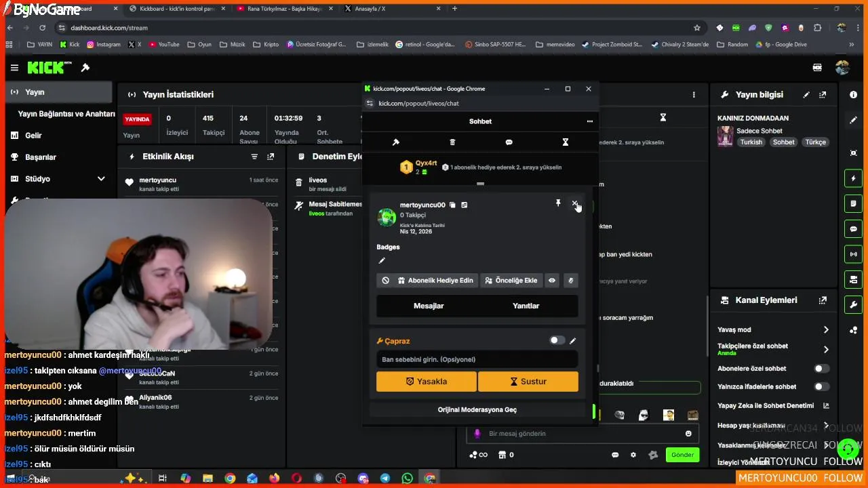Focus the Bir mesaj gönderin input
Image resolution: width=868 pixels, height=488 pixels.
tap(583, 434)
